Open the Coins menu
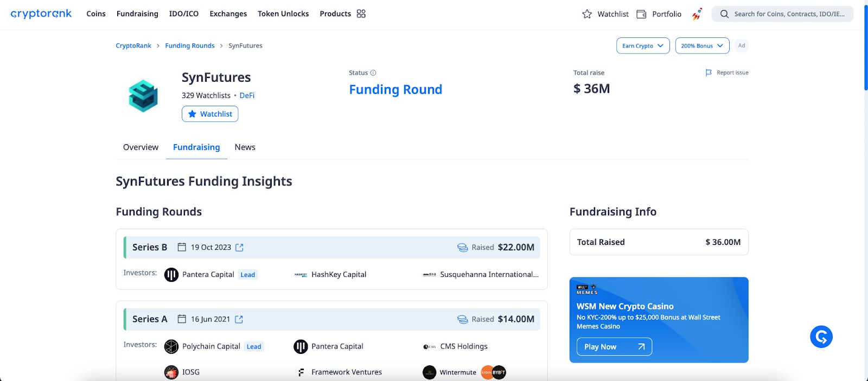Screen dimensions: 868x381 96,14
